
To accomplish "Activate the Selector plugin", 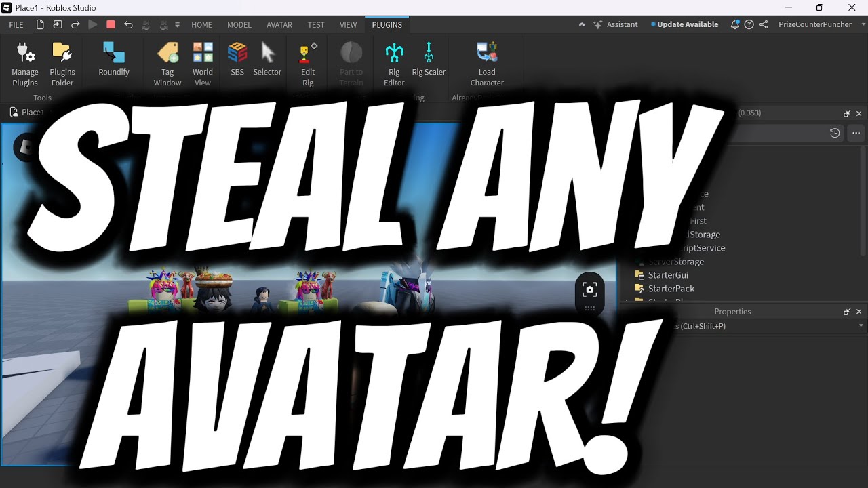I will point(267,60).
